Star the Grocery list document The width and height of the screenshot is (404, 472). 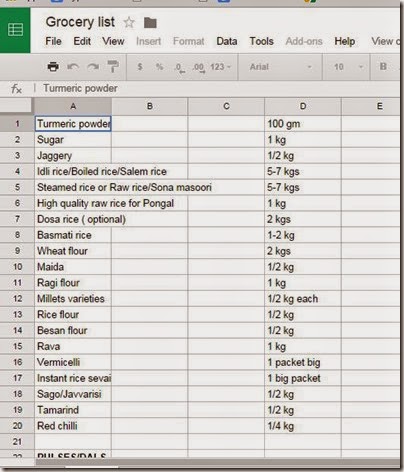129,23
